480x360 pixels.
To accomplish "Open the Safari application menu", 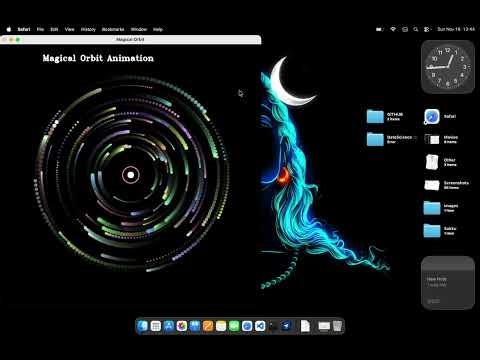I will pos(24,29).
